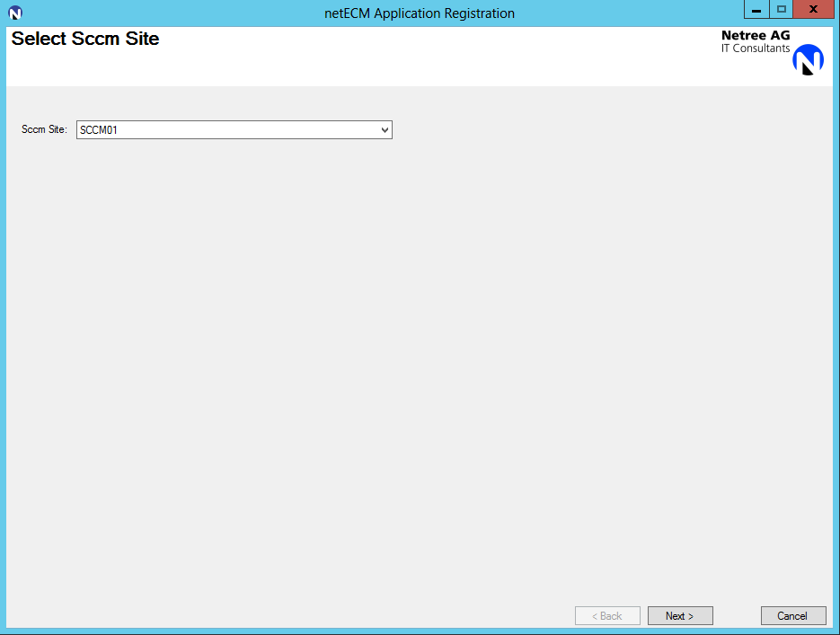The height and width of the screenshot is (635, 840).
Task: Click the window title 'netECM Application Registration'
Action: [x=419, y=13]
